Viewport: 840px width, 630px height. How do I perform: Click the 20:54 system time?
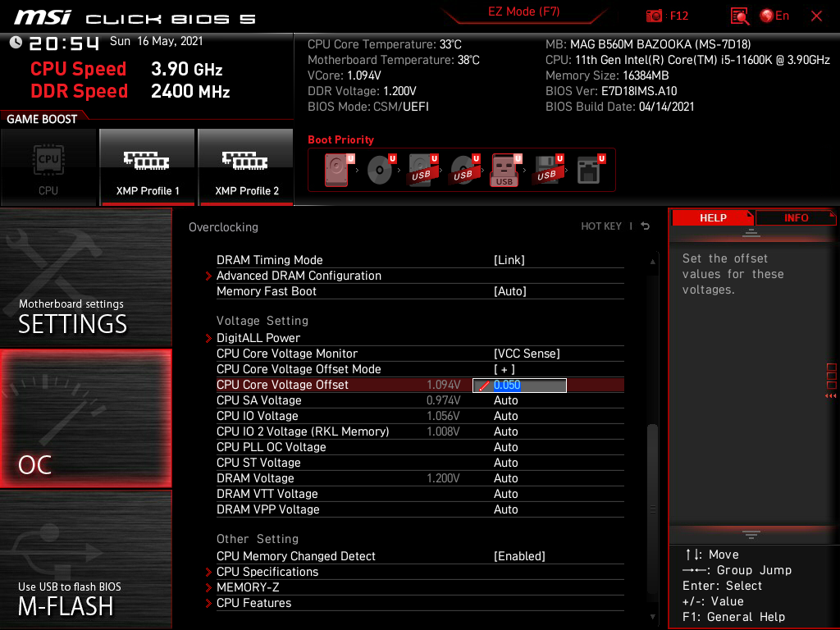point(64,43)
